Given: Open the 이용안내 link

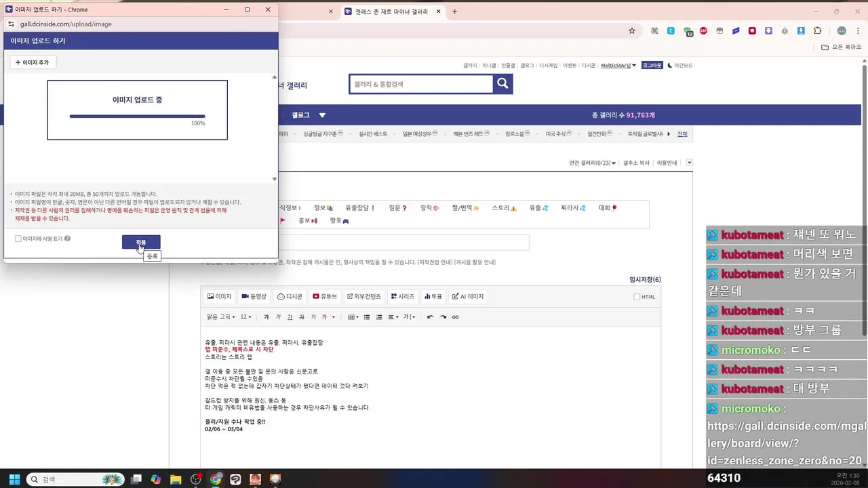Looking at the screenshot, I should (x=667, y=163).
